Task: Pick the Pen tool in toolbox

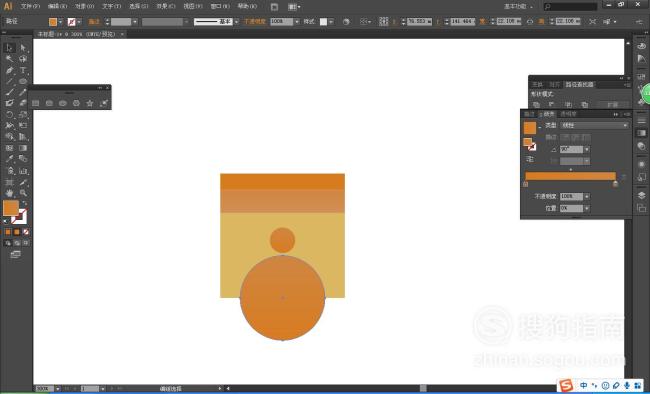Action: 9,71
